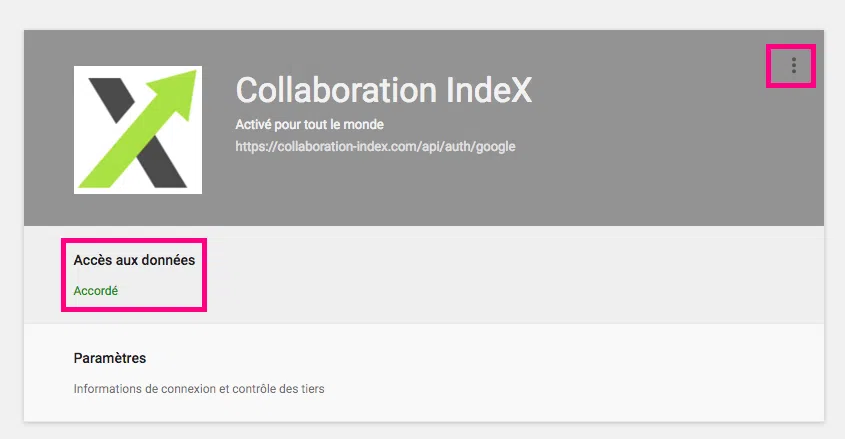Click the word Collaboration in the title
This screenshot has height=439, width=845.
[x=336, y=89]
